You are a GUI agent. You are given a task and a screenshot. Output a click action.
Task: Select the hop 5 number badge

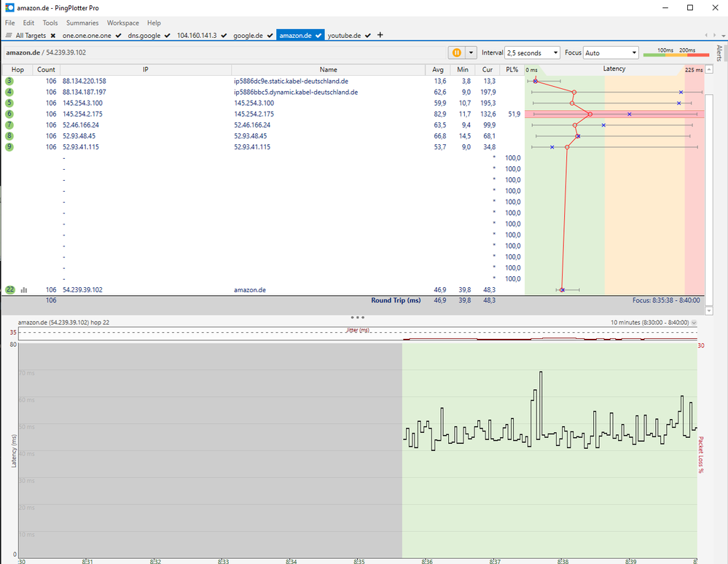[x=9, y=103]
